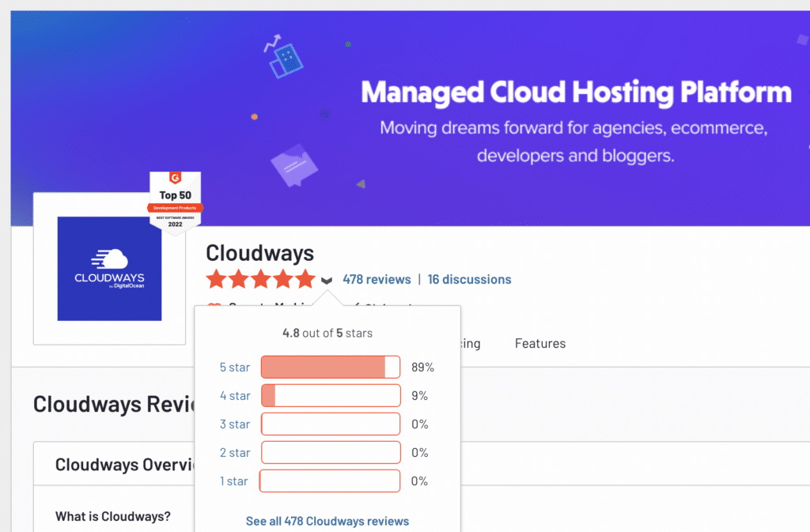Image resolution: width=810 pixels, height=532 pixels.
Task: Filter by 5 star reviews
Action: (234, 368)
